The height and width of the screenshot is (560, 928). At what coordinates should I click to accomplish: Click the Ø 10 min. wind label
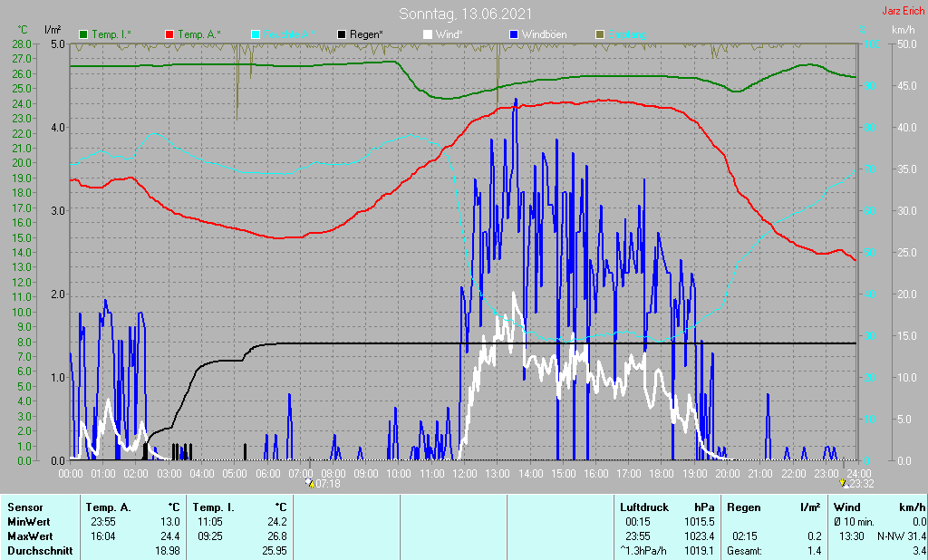(x=855, y=522)
